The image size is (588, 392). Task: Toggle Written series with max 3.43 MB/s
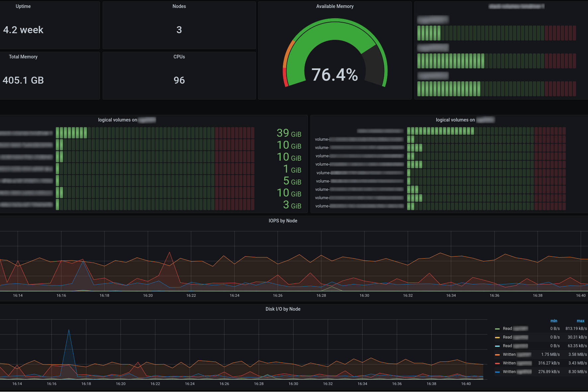tap(517, 363)
